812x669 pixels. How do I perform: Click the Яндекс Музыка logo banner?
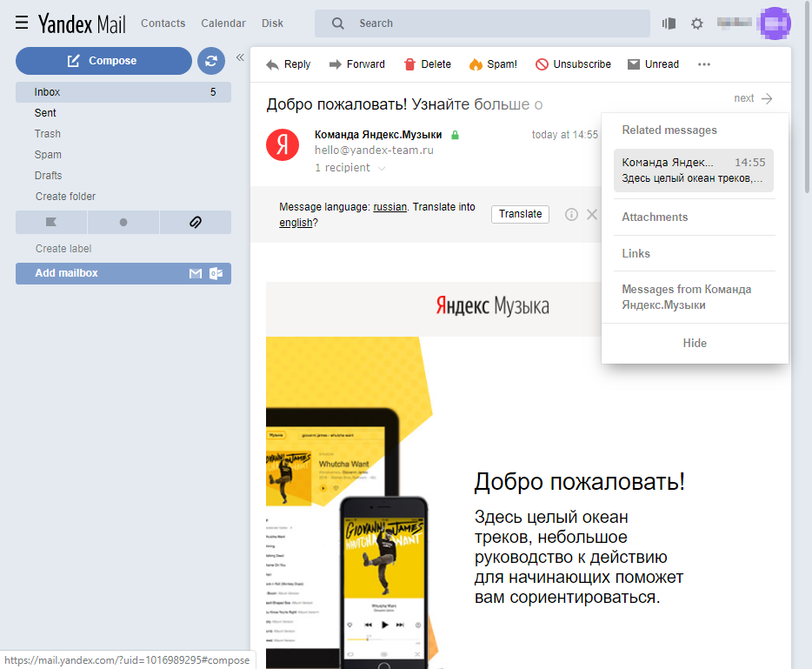click(492, 305)
